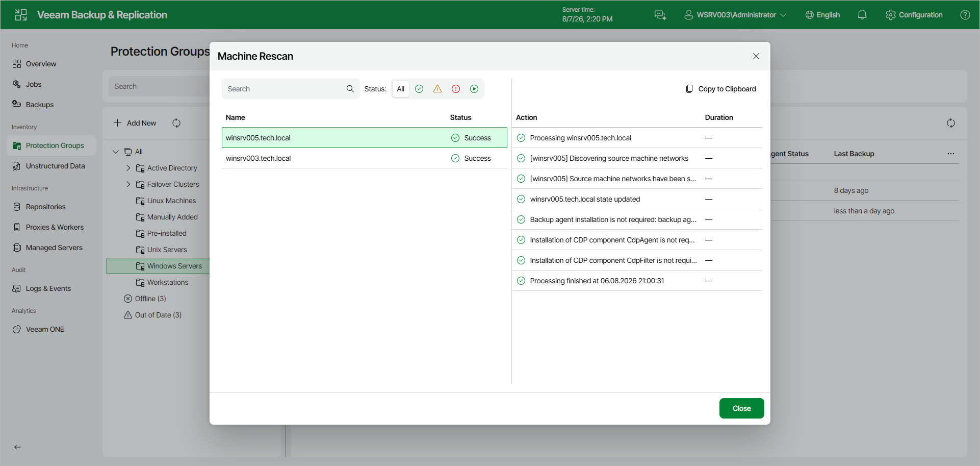Select the winsrv003.tech.local row

pyautogui.click(x=365, y=158)
